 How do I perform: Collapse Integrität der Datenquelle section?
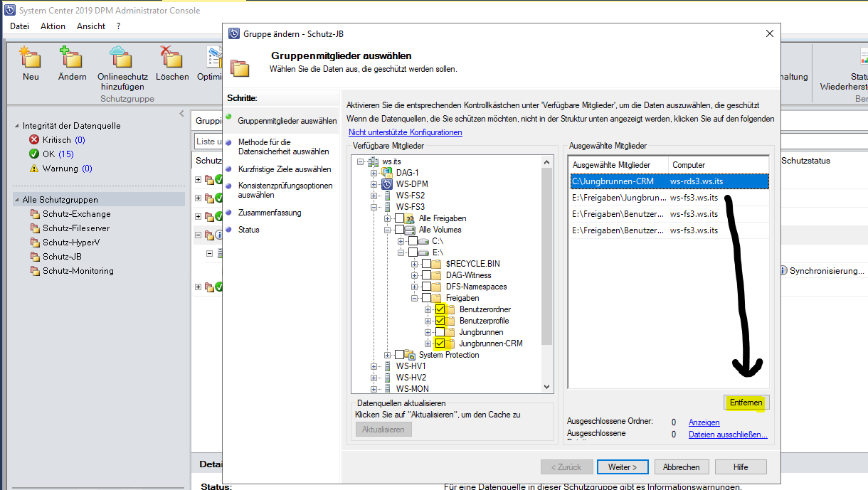18,126
